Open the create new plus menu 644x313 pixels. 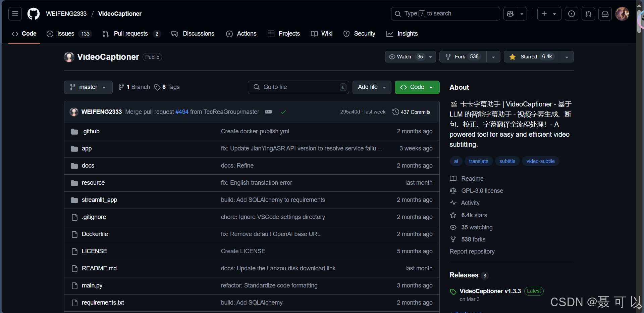tap(549, 14)
